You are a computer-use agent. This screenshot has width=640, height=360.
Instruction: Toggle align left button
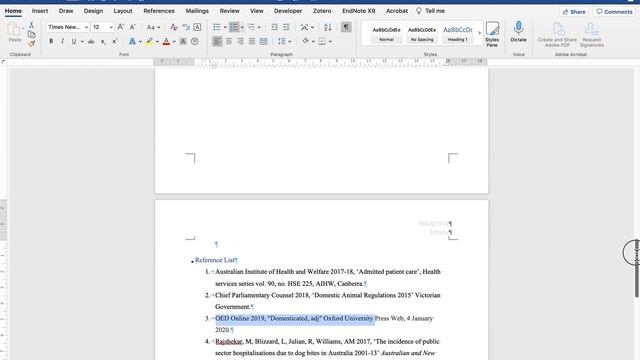pyautogui.click(x=217, y=41)
